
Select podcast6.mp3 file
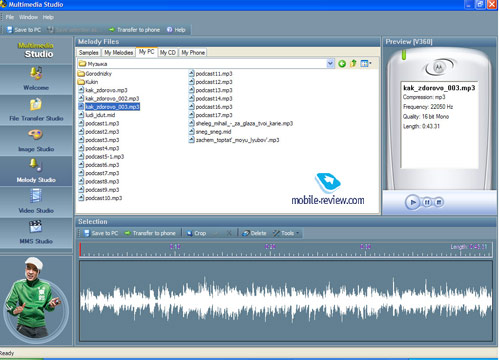tap(99, 165)
